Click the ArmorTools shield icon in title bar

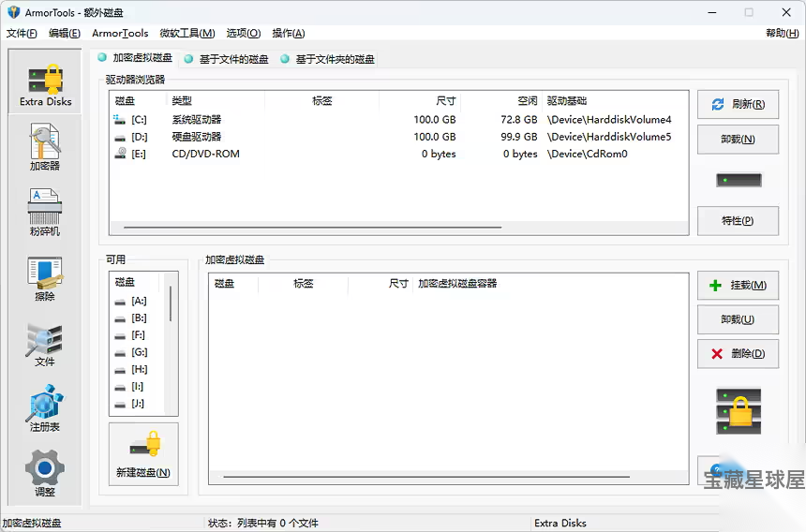13,12
